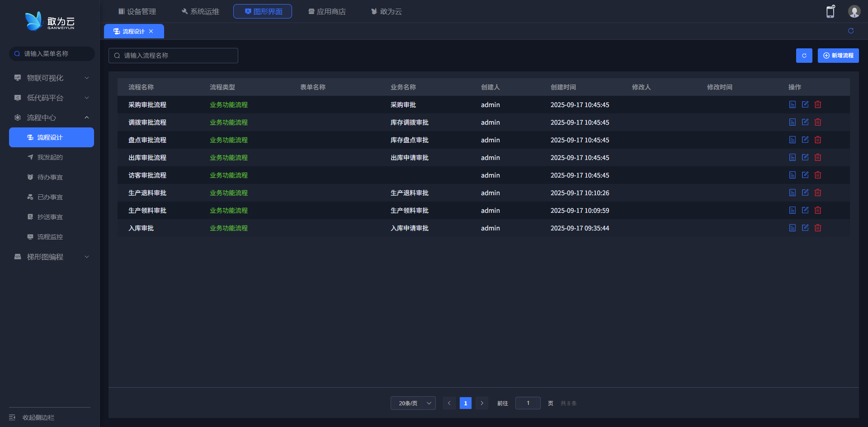This screenshot has height=427, width=868.
Task: Open the 20条/页 page size dropdown
Action: pyautogui.click(x=413, y=403)
